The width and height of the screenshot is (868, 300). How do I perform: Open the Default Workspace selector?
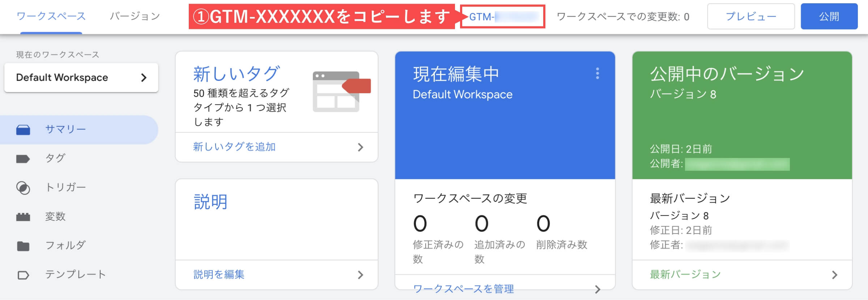(x=81, y=78)
